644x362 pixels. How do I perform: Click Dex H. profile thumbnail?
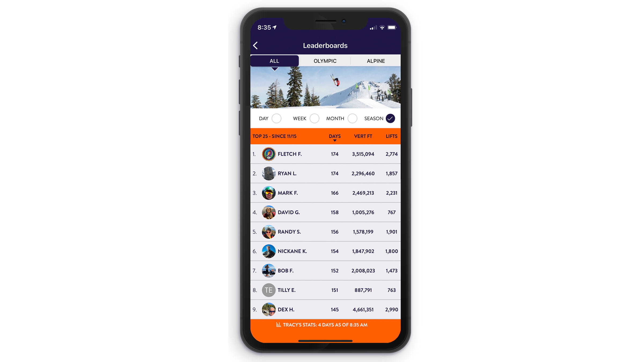[269, 309]
